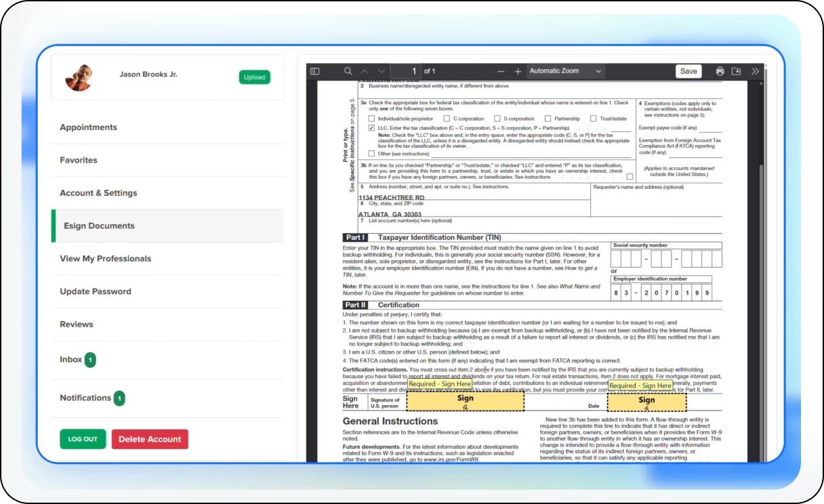Image resolution: width=824 pixels, height=504 pixels.
Task: Go to next page arrow
Action: [382, 71]
